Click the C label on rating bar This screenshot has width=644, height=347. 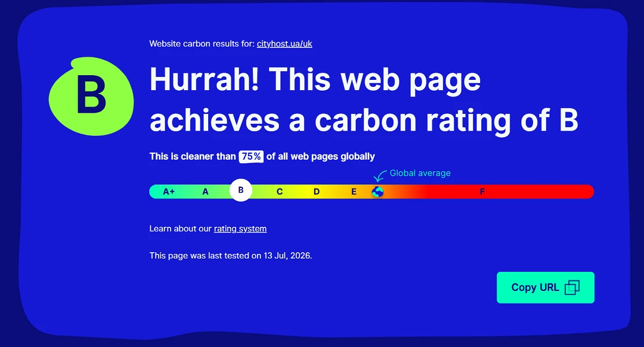(x=279, y=192)
